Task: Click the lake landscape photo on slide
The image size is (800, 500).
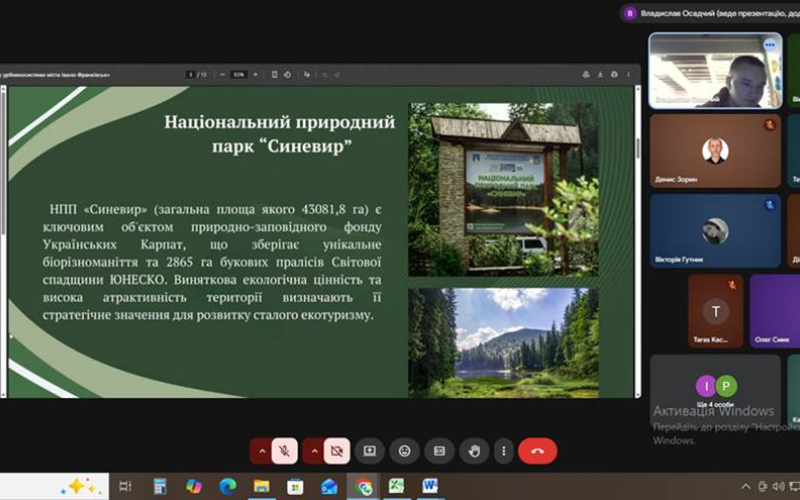Action: click(x=503, y=343)
